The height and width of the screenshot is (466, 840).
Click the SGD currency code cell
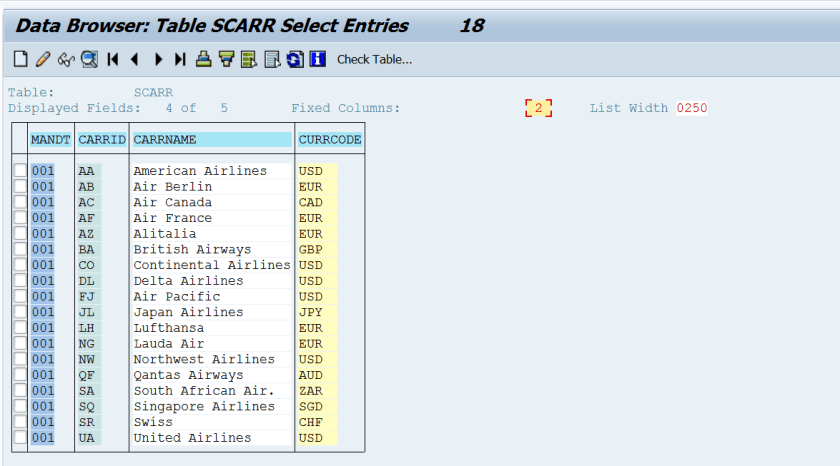317,407
